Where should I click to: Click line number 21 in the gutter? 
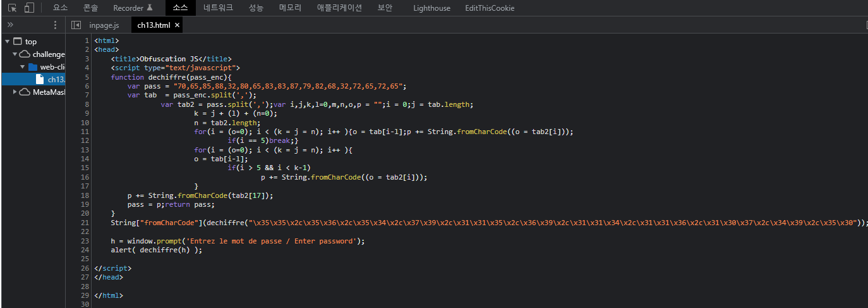coord(85,223)
